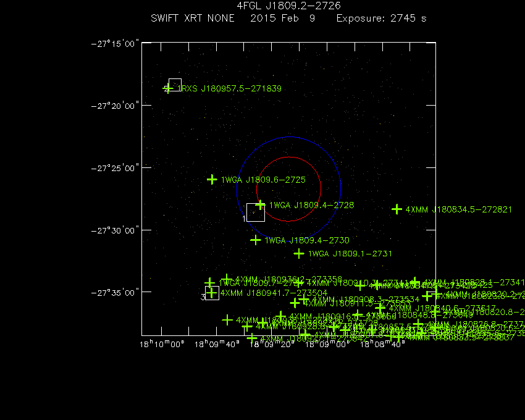The image size is (525, 420).
Task: Click the declination label -27°15'00"
Action: click(x=115, y=44)
